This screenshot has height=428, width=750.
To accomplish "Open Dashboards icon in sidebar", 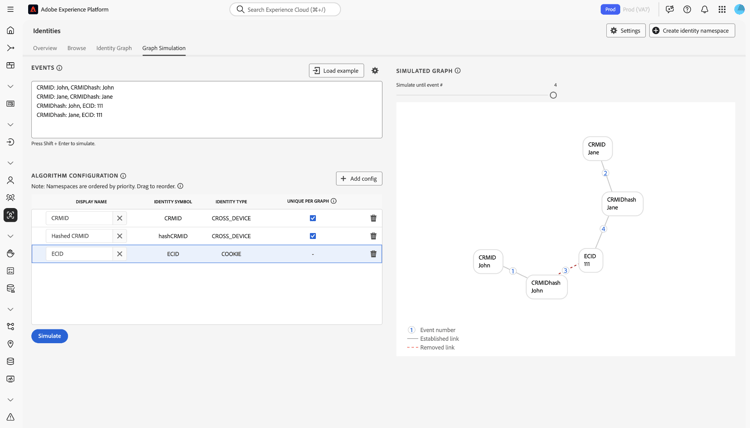I will 11,66.
